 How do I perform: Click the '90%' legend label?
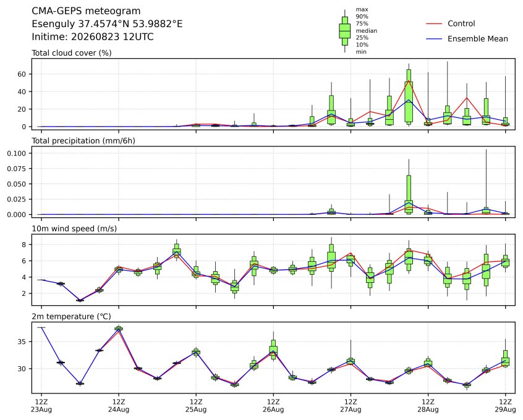[362, 17]
